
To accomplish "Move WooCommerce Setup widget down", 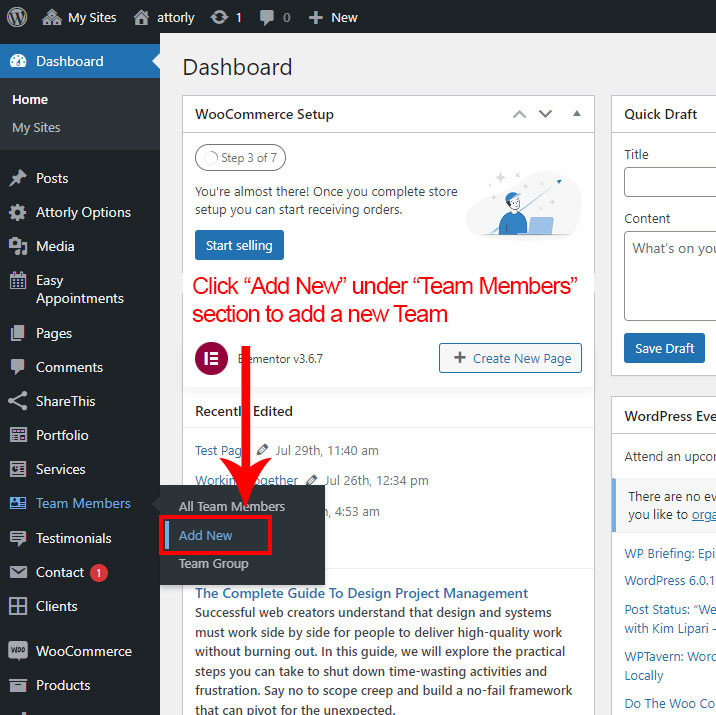I will pos(545,114).
